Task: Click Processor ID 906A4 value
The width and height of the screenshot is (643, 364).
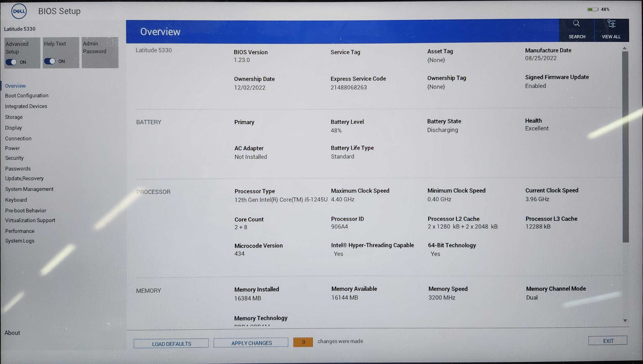Action: [340, 227]
